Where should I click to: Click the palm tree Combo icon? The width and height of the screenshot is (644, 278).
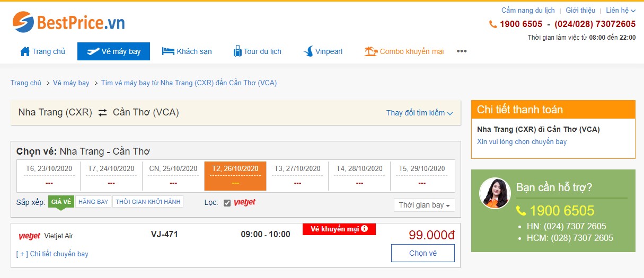point(370,51)
